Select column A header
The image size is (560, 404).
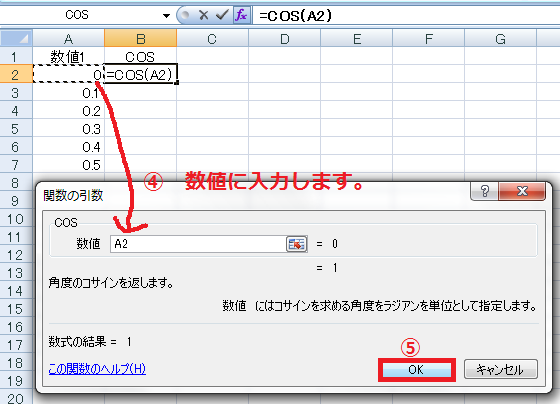tap(69, 38)
